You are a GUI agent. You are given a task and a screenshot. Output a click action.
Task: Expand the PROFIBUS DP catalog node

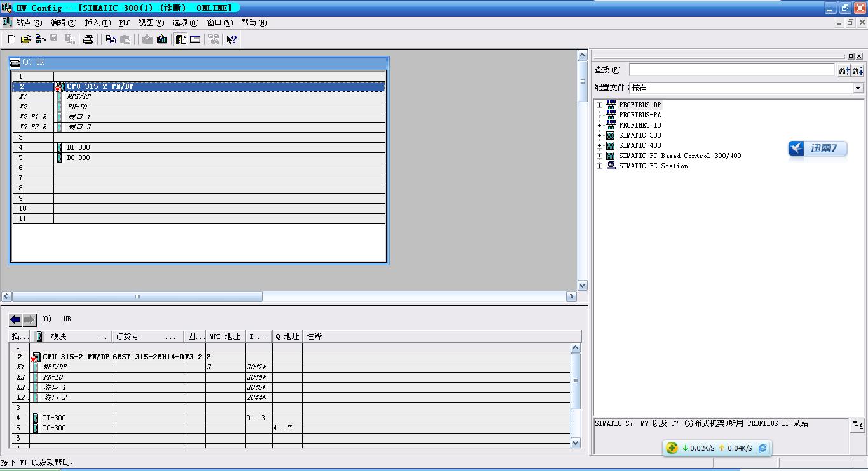coord(599,105)
